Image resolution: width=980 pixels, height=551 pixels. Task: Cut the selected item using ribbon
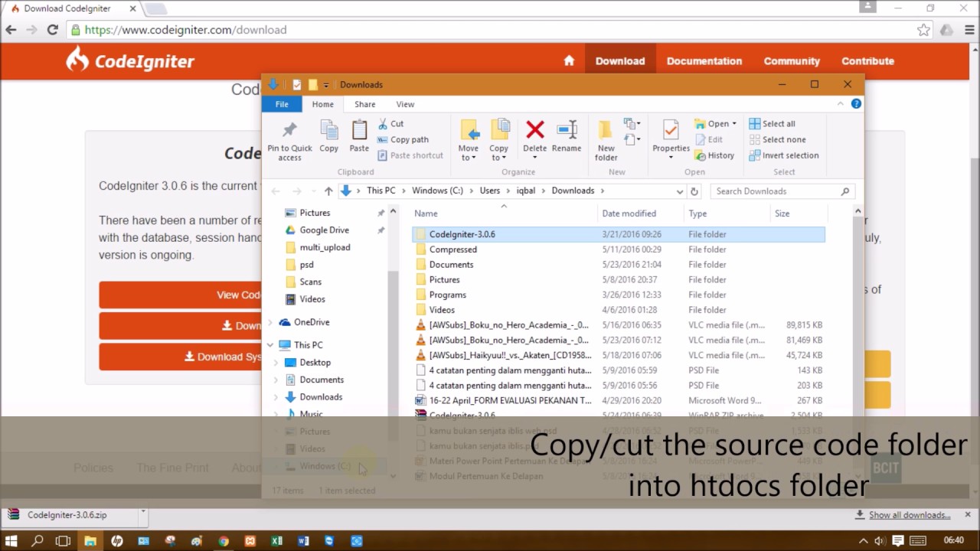click(x=390, y=123)
